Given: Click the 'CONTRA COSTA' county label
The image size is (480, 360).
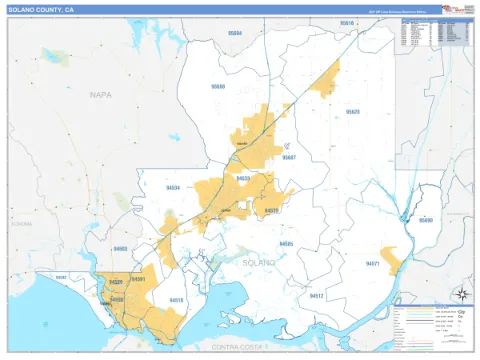Looking at the screenshot, I should click(237, 347).
